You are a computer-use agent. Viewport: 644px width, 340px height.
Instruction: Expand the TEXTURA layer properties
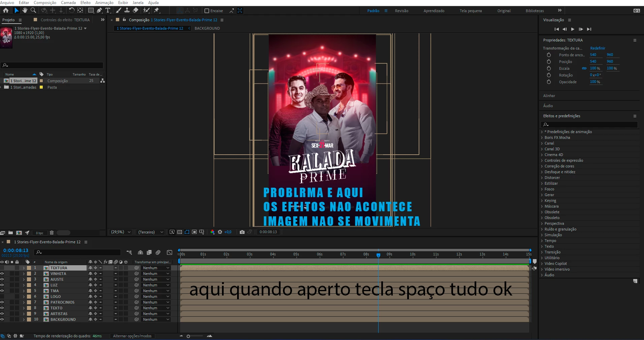coord(24,268)
